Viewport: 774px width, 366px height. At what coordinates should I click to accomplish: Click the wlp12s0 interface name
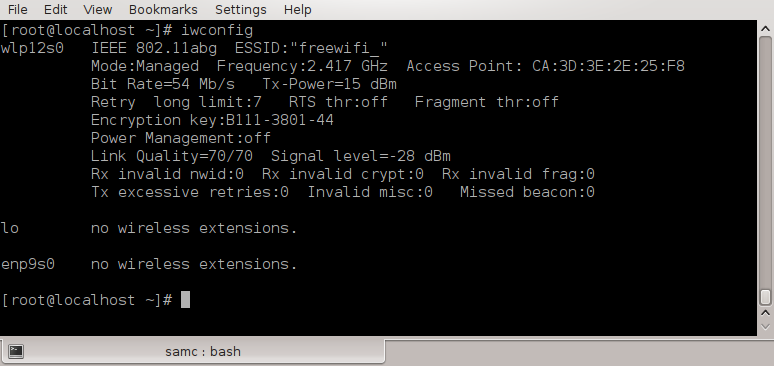coord(32,48)
